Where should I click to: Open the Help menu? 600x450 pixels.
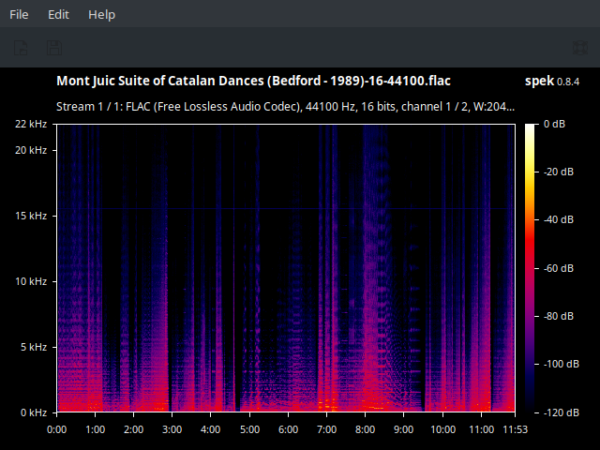[102, 15]
